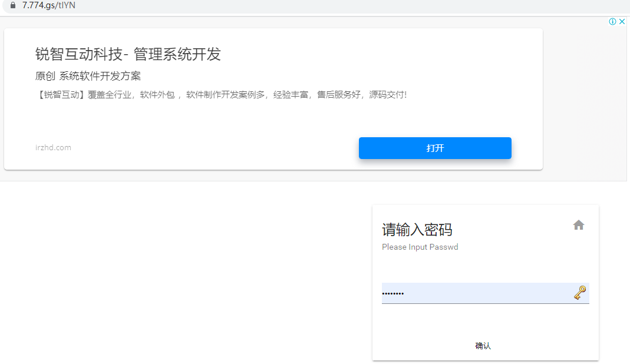
Task: Open the irzhd.com ad link
Action: 53,148
